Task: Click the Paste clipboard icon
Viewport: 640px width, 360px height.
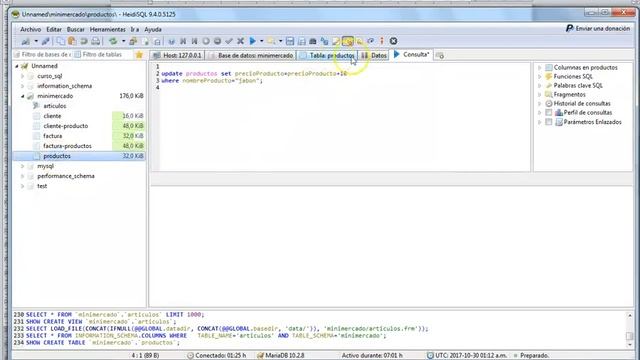Action: 72,41
